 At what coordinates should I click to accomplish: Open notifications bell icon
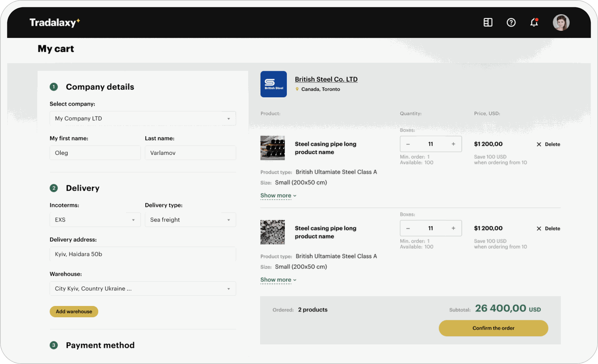(534, 23)
